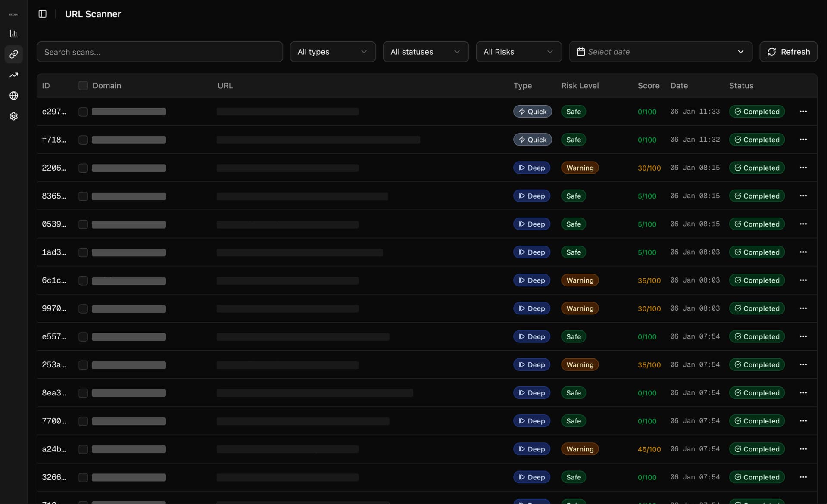This screenshot has height=504, width=827.
Task: Open Settings via the gear icon
Action: (14, 116)
